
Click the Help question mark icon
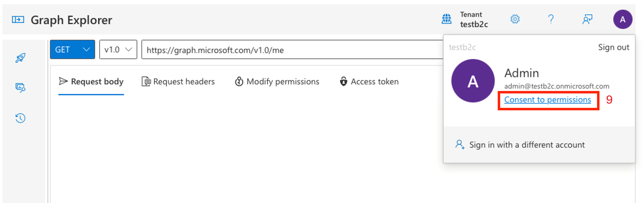551,19
